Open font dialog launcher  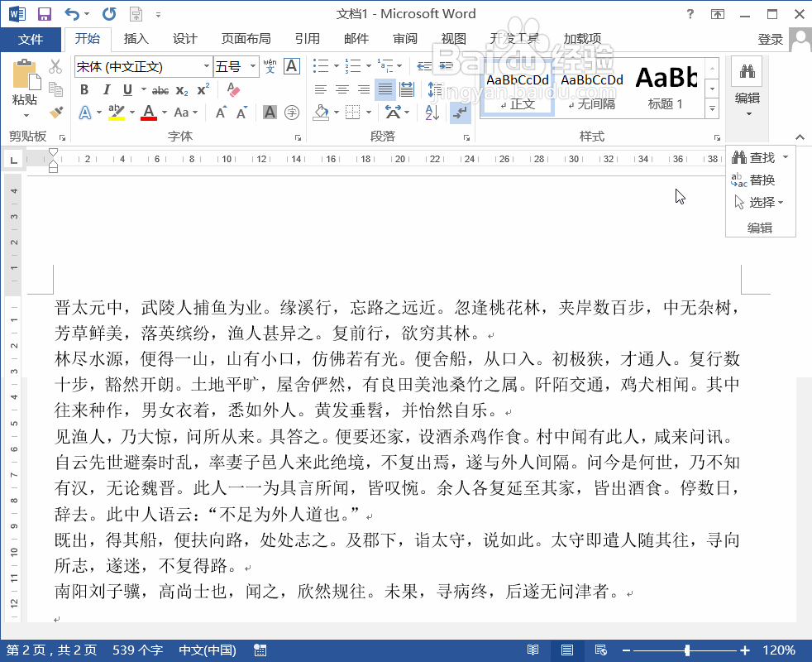298,137
